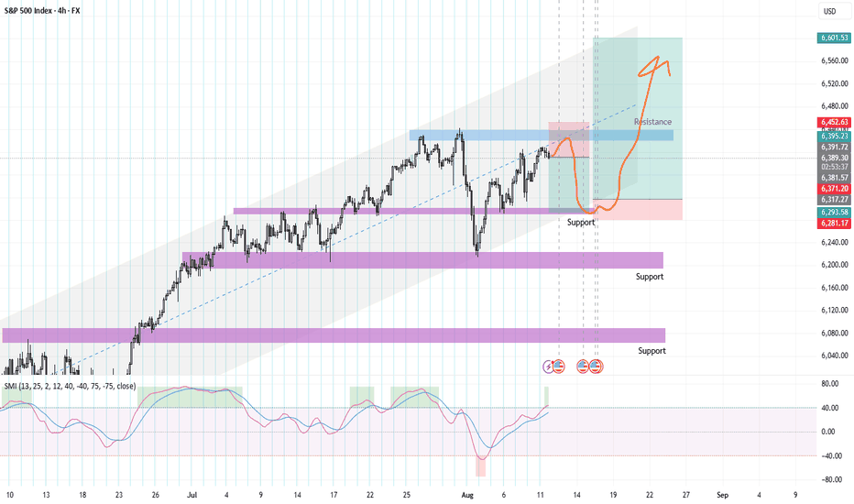Click the 6,395.23 price label
Viewport: 854px width, 504px height.
click(x=834, y=137)
